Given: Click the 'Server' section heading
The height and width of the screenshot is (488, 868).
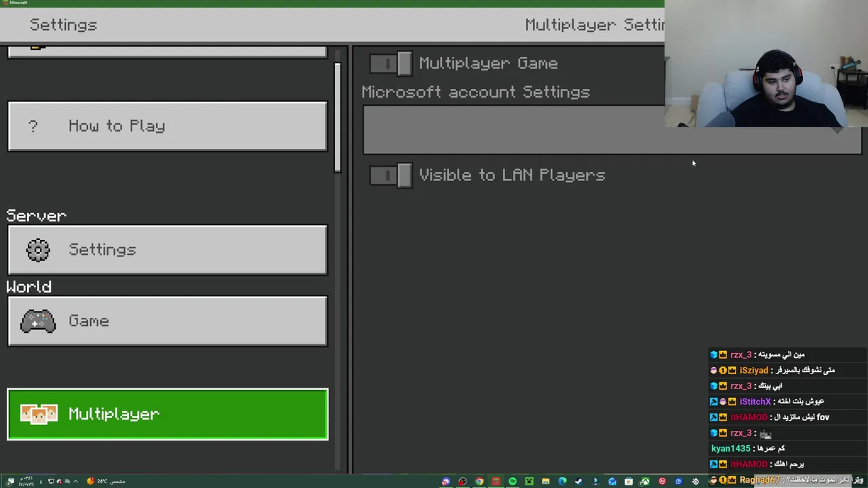Looking at the screenshot, I should tap(37, 216).
